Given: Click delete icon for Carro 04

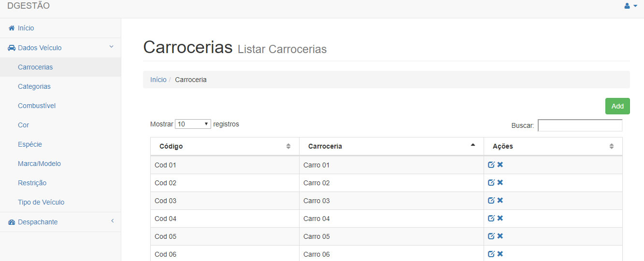Looking at the screenshot, I should (x=500, y=219).
